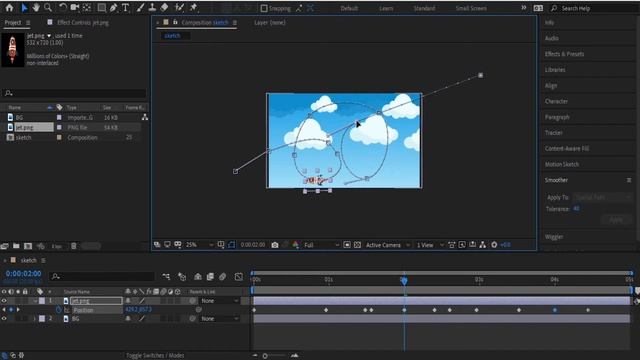
Task: Select the Pan Behind anchor point tool
Action: pos(87,7)
